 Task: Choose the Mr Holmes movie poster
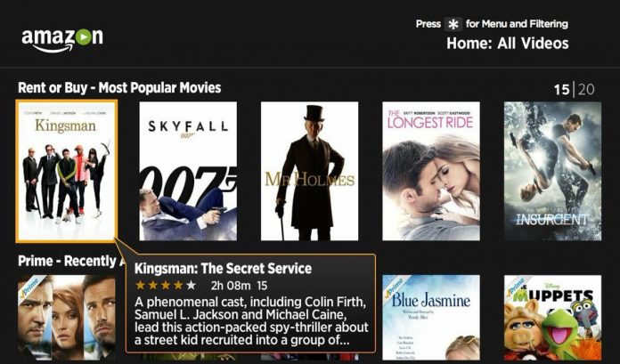click(x=310, y=171)
